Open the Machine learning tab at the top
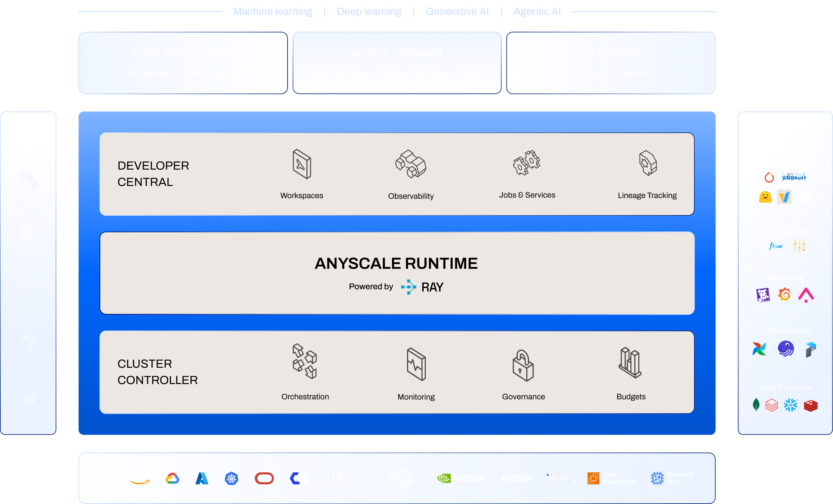Screen dimensions: 833x504 pos(272,11)
